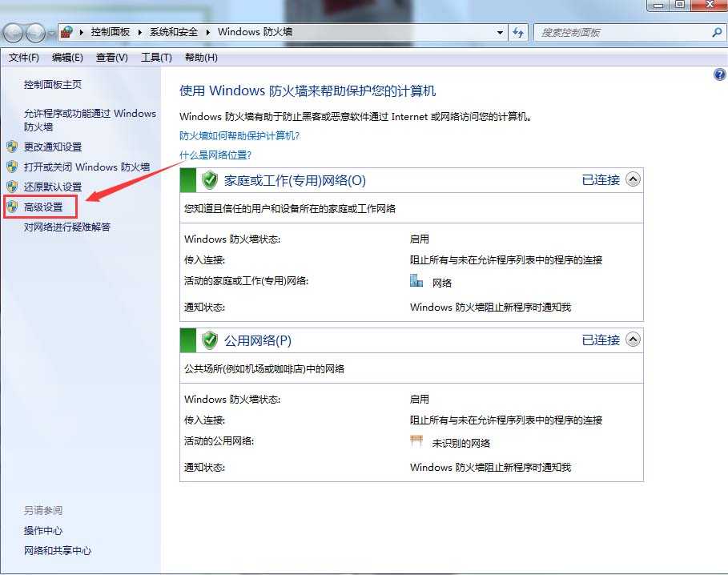This screenshot has width=728, height=575.
Task: Collapse the 公用网络(P) section
Action: [x=633, y=340]
